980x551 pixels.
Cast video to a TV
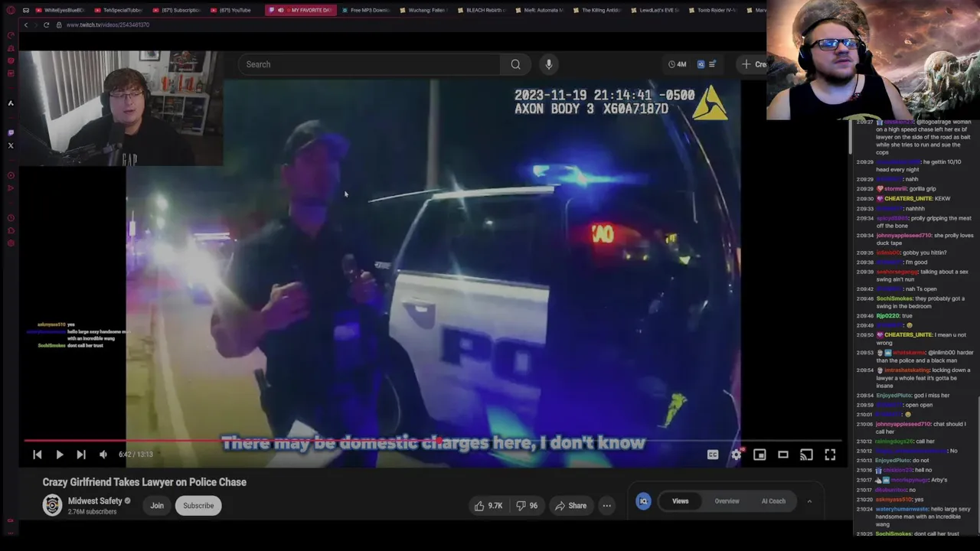coord(806,455)
